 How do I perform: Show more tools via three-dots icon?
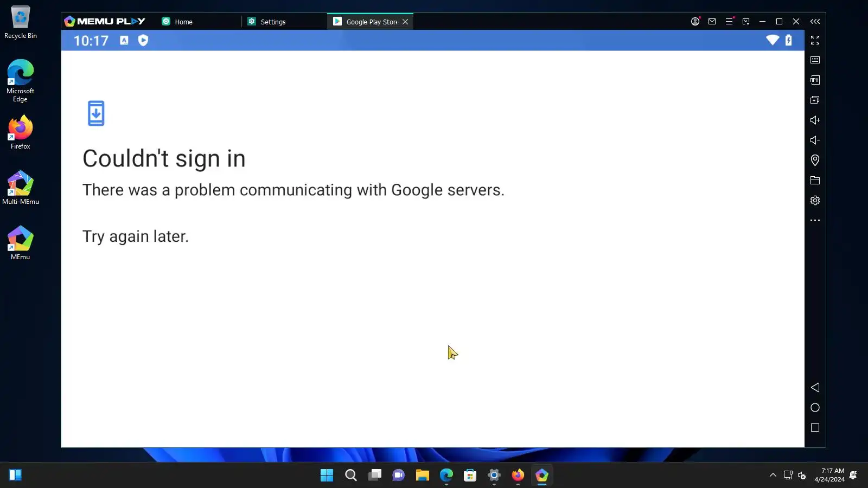point(815,220)
